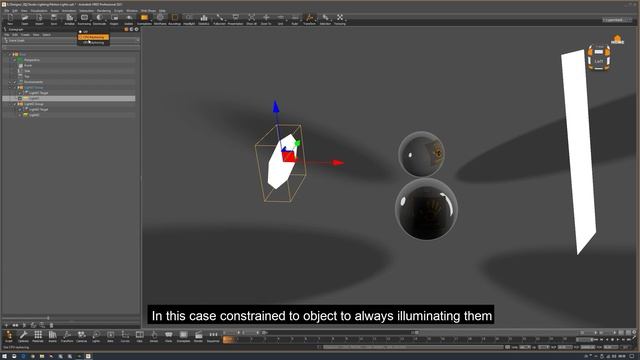Choose CPU Raytracing menu entry
The image size is (640, 360).
[93, 37]
